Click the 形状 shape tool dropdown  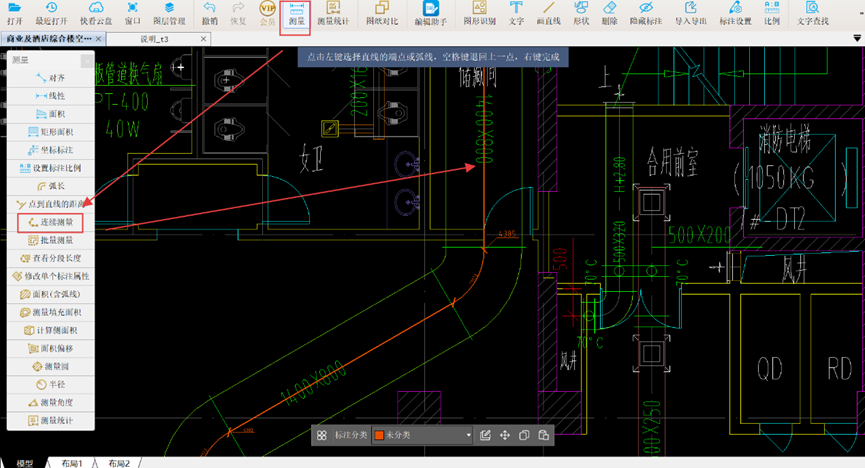click(580, 13)
